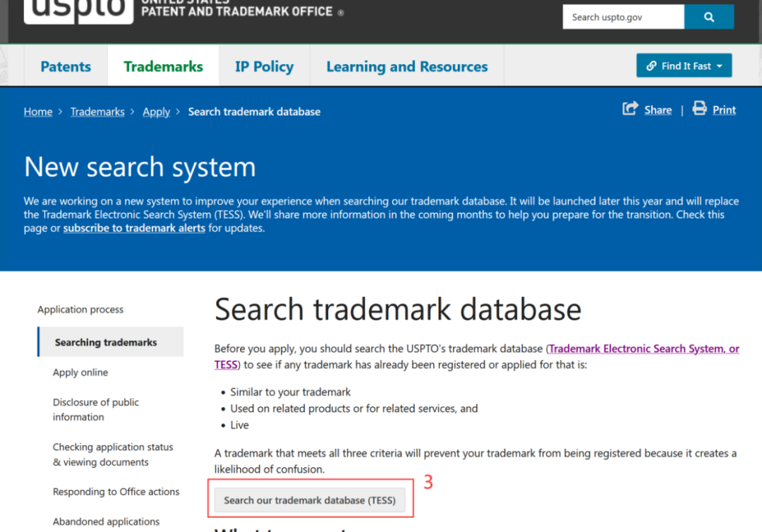Select Disclosure of public information item

(96, 409)
